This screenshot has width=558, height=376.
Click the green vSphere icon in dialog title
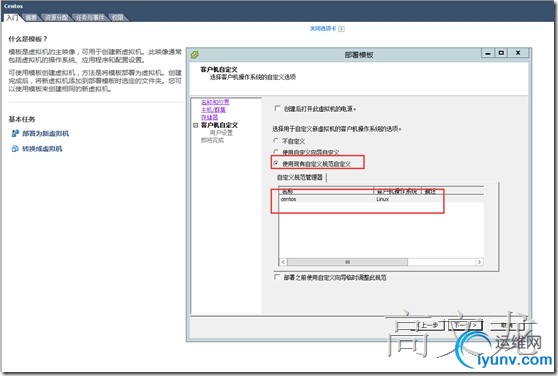(195, 54)
